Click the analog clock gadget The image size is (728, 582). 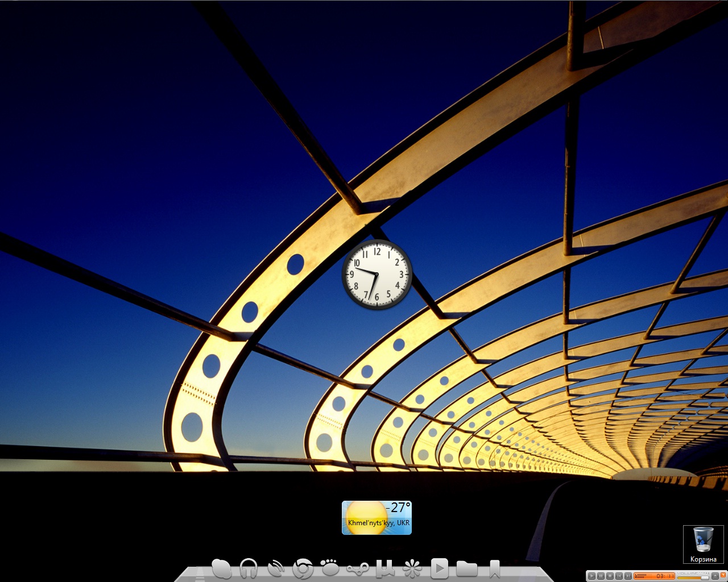(x=377, y=275)
